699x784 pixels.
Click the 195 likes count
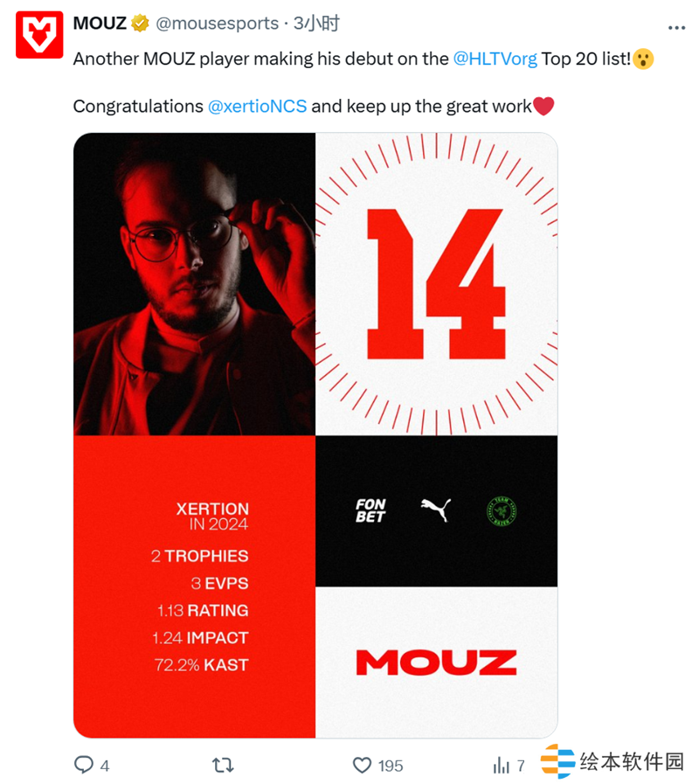391,766
